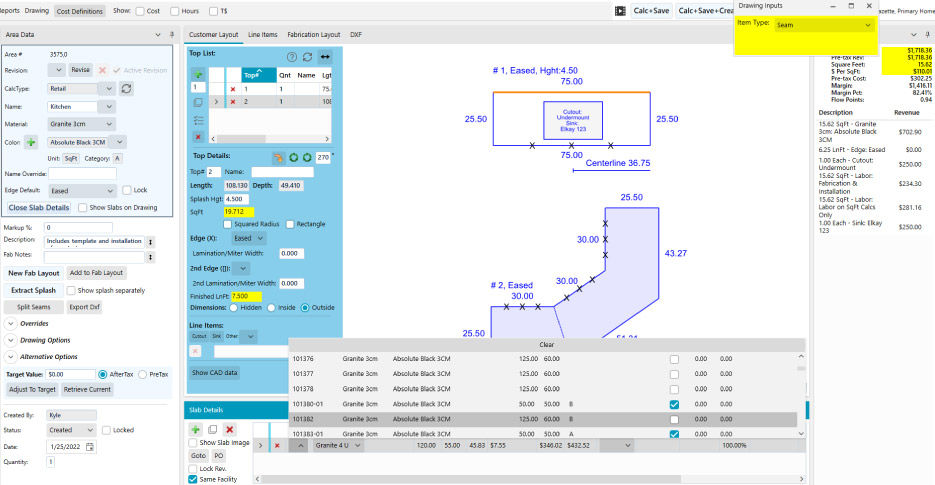Click the refresh icon next to CalcType
Viewport: 935px width, 485px height.
click(x=127, y=88)
